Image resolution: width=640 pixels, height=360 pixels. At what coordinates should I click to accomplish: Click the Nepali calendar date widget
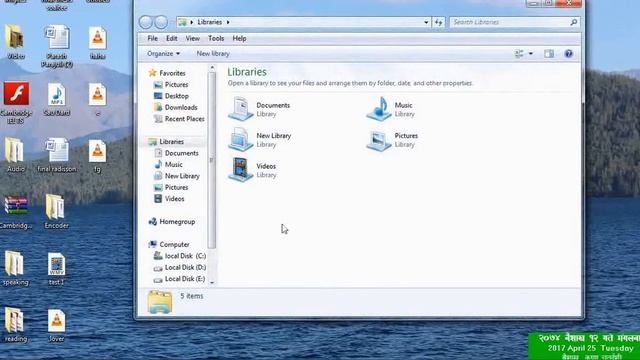[584, 346]
